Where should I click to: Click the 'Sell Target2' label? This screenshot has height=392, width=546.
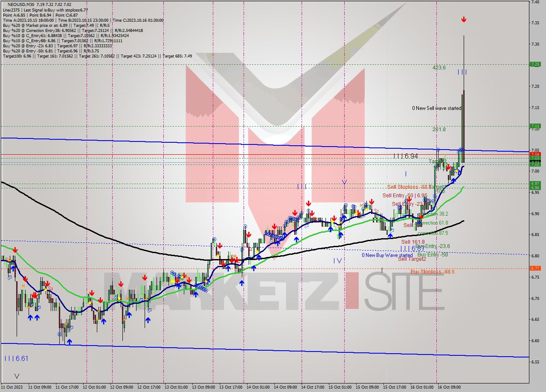(x=412, y=259)
